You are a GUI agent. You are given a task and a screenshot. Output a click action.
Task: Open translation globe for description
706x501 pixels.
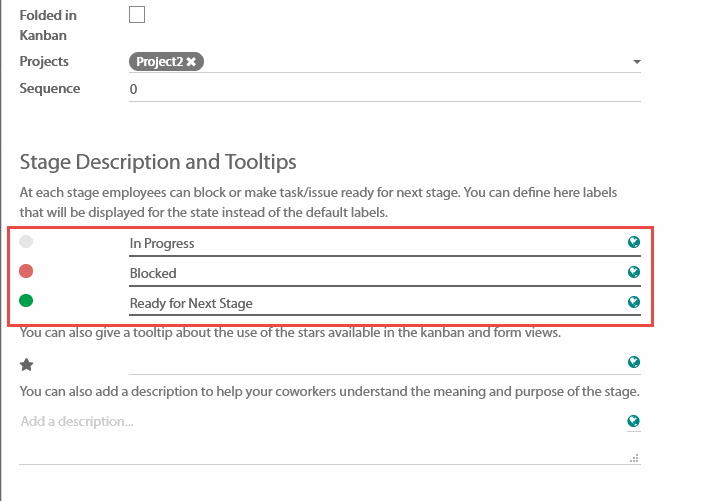point(633,421)
